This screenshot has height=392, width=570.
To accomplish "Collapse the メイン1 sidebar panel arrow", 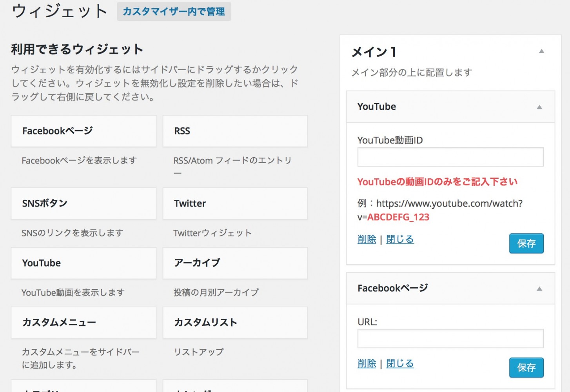I will (x=541, y=51).
